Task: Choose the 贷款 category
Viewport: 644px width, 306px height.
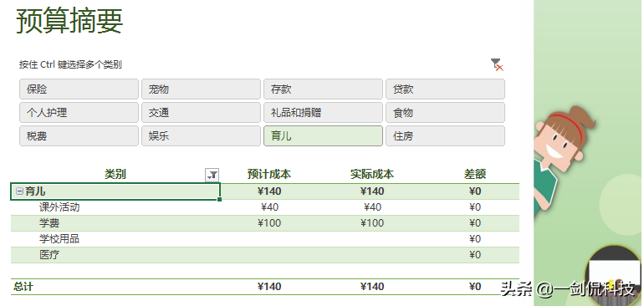Action: point(445,89)
